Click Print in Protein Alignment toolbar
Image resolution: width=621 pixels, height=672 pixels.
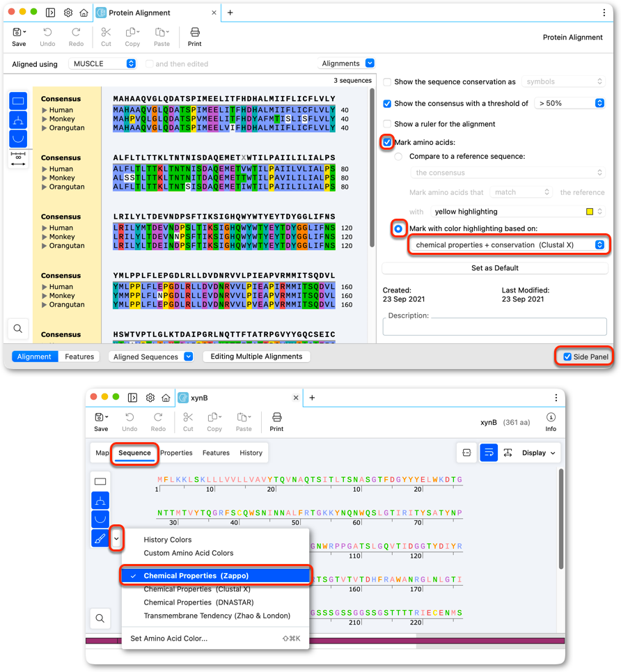194,37
